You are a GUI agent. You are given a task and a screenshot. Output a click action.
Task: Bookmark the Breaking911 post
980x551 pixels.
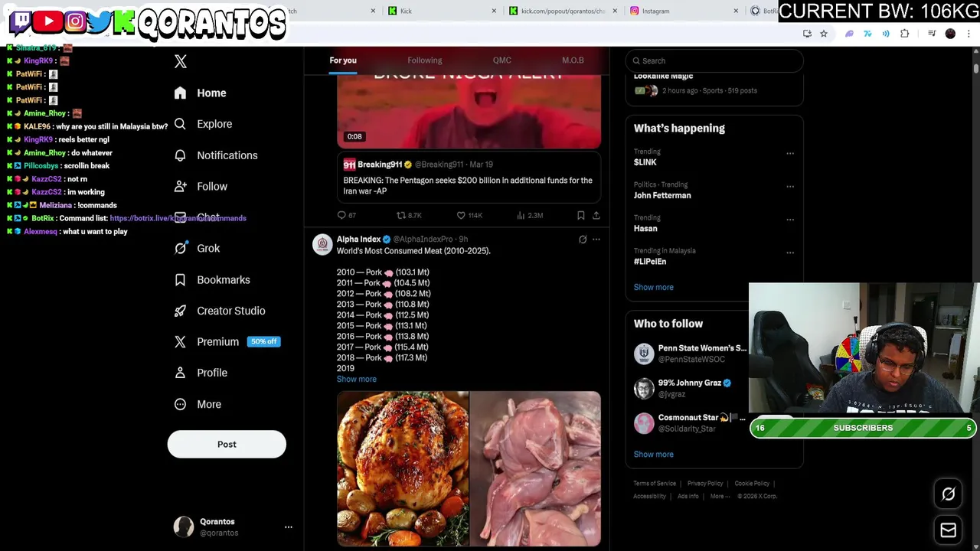pyautogui.click(x=580, y=215)
